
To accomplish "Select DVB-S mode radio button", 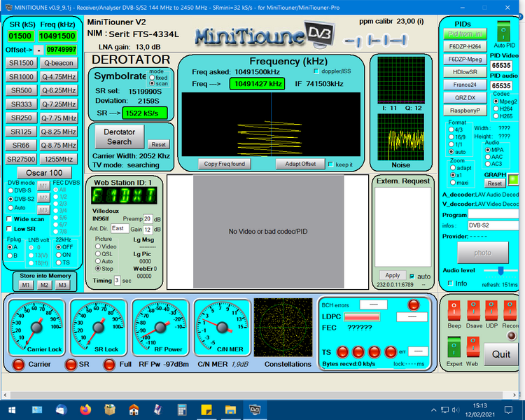I will click(x=10, y=190).
